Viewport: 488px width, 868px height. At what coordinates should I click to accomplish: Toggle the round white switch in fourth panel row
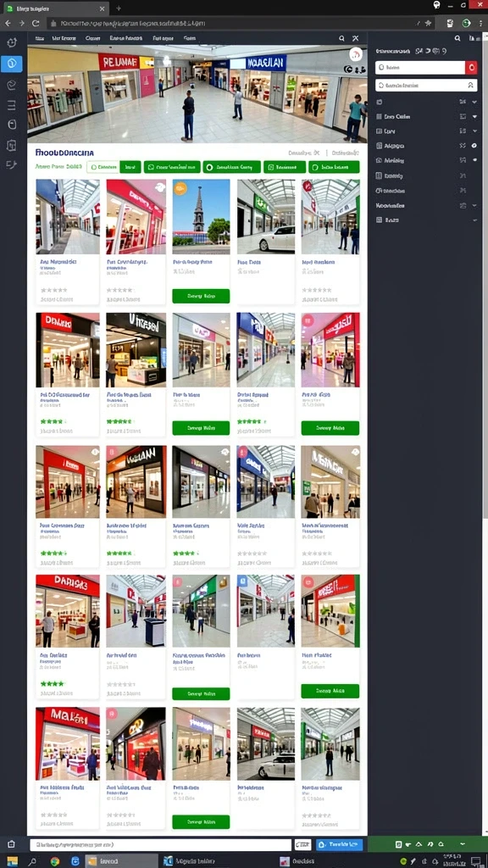[474, 146]
